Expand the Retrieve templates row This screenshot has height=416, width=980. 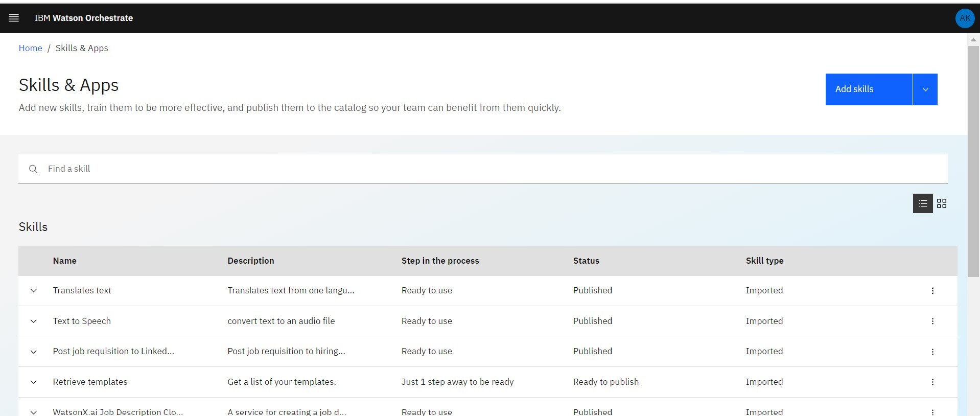pyautogui.click(x=34, y=382)
